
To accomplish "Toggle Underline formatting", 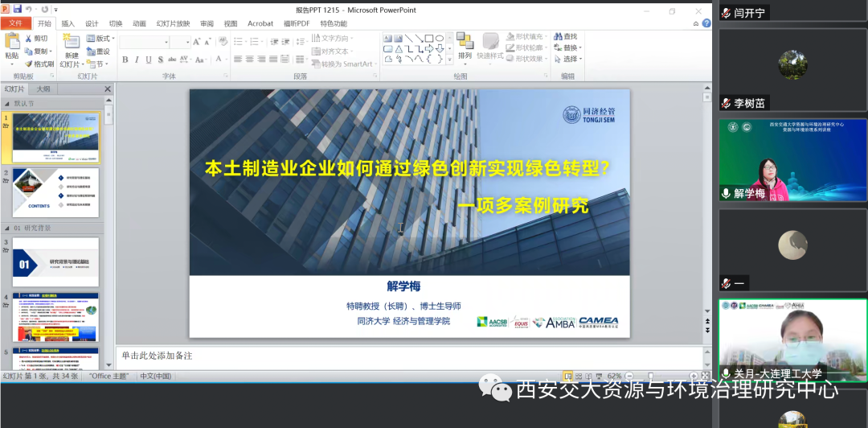I will [x=149, y=60].
